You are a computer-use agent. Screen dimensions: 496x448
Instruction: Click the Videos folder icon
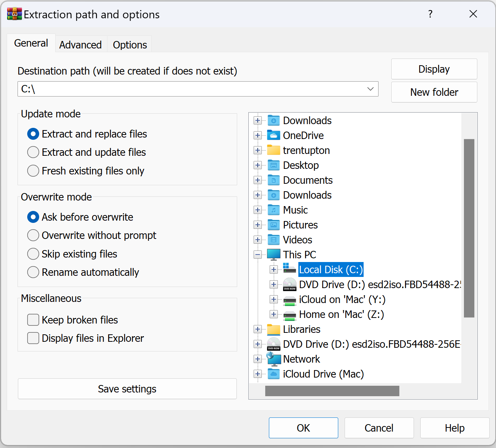click(x=273, y=240)
